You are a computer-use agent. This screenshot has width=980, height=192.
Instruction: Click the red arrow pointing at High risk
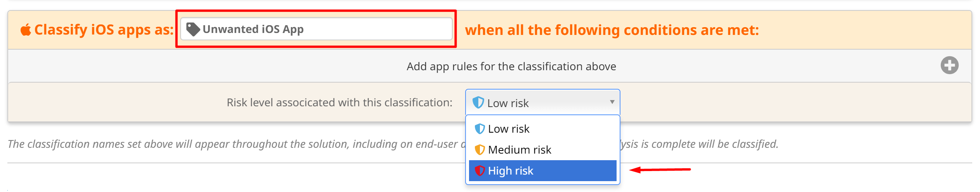(x=659, y=170)
